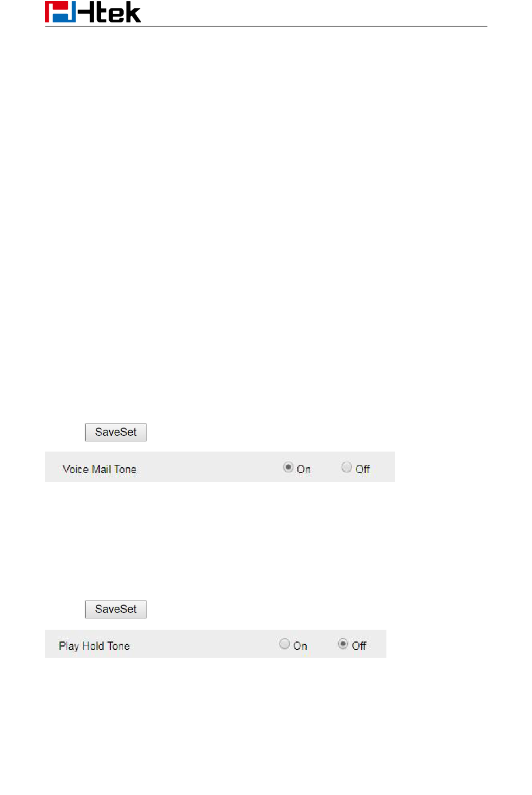Click the Play Hold Tone setting label
The height and width of the screenshot is (795, 532).
(x=94, y=646)
